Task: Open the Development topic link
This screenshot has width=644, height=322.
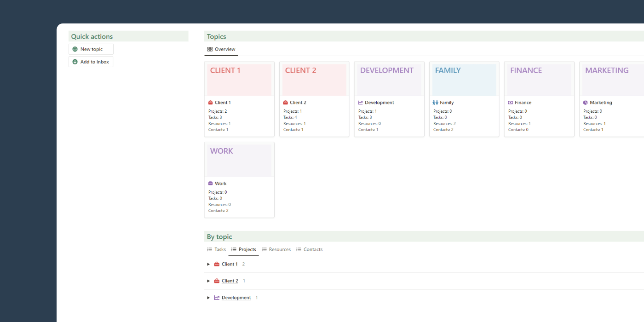Action: click(379, 103)
